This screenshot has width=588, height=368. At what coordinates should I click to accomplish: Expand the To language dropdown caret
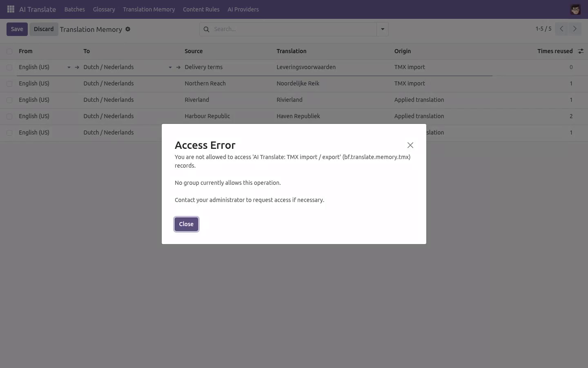[x=170, y=67]
